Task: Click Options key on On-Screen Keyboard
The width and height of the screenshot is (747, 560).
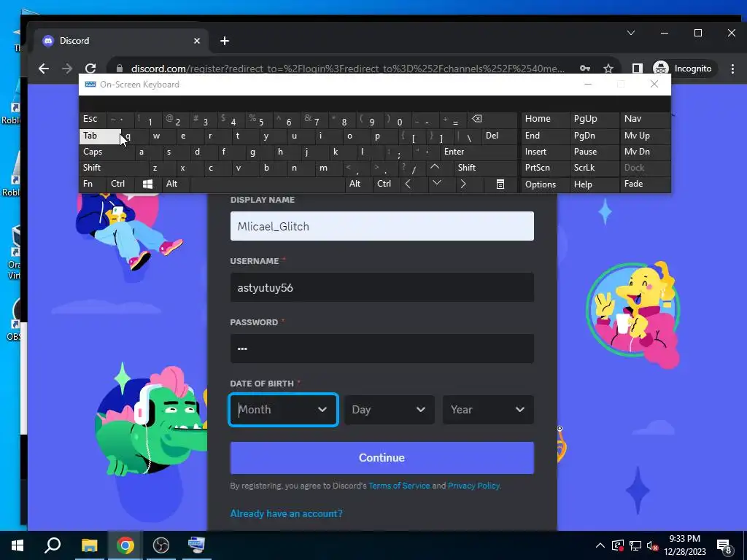Action: [545, 184]
